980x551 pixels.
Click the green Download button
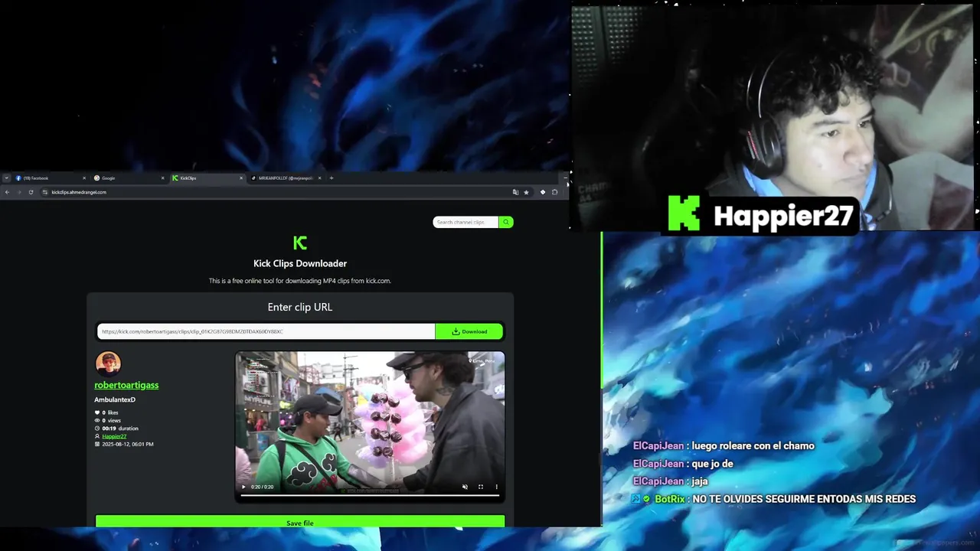pyautogui.click(x=469, y=331)
